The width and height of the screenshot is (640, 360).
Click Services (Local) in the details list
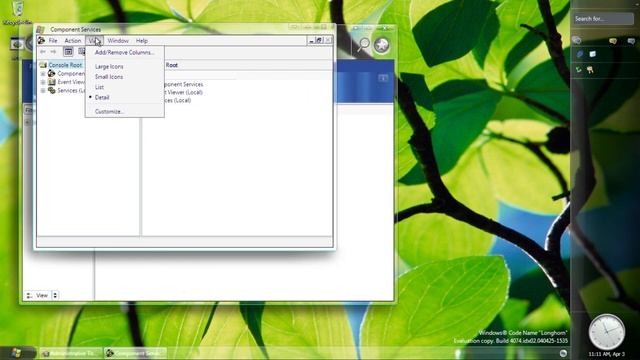(178, 100)
